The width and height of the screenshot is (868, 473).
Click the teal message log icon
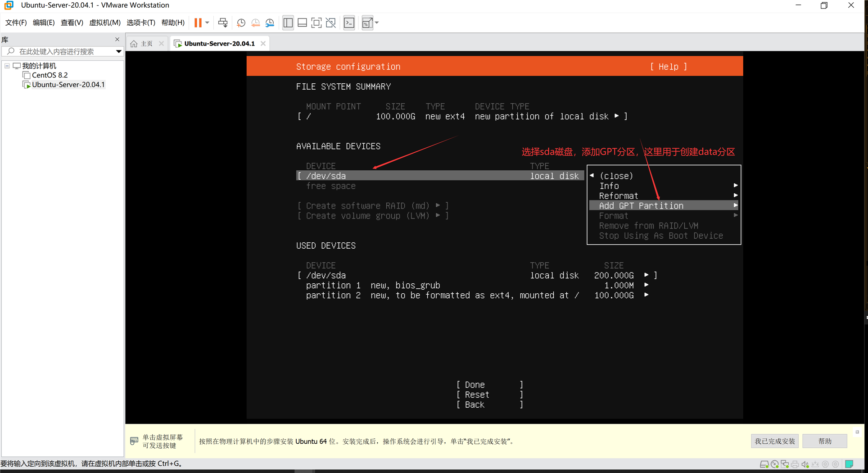click(849, 464)
